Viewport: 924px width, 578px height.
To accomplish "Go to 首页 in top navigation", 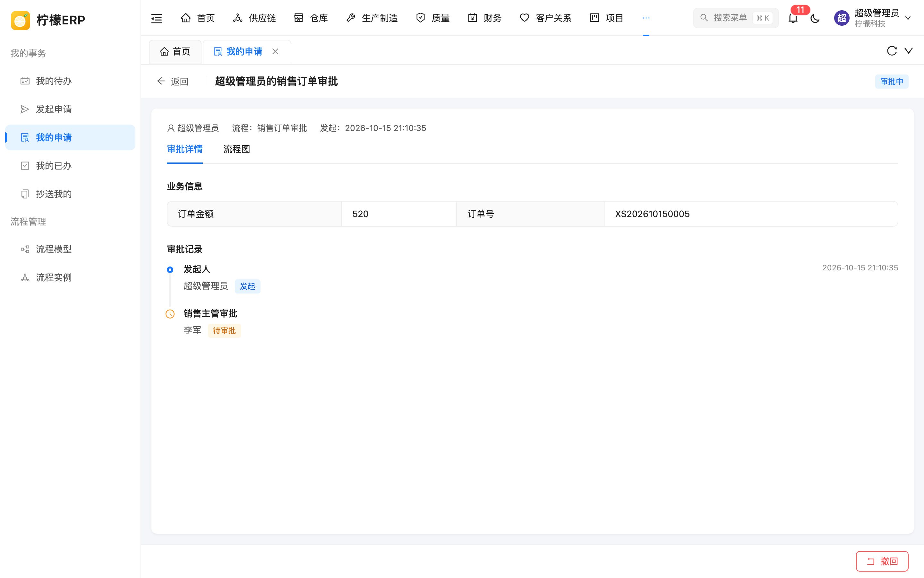I will 198,18.
